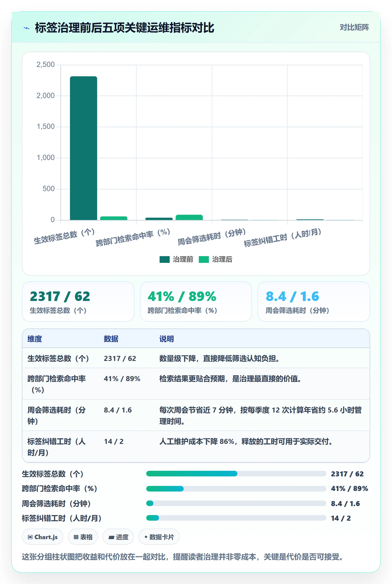Click the 治理前 legend text
Viewport: 392px width, 584px height.
click(183, 259)
